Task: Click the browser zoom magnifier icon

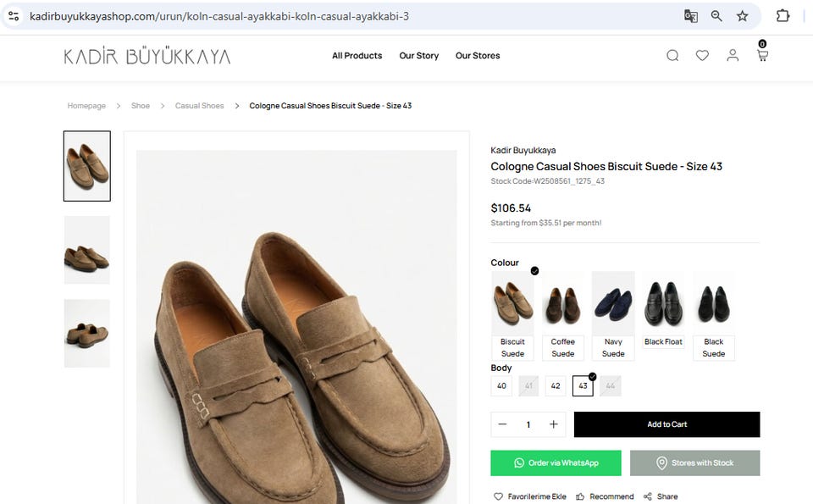Action: [x=716, y=16]
